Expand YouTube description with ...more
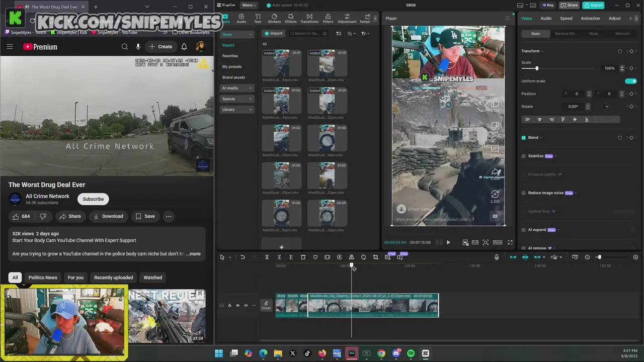The image size is (644, 362). (193, 254)
